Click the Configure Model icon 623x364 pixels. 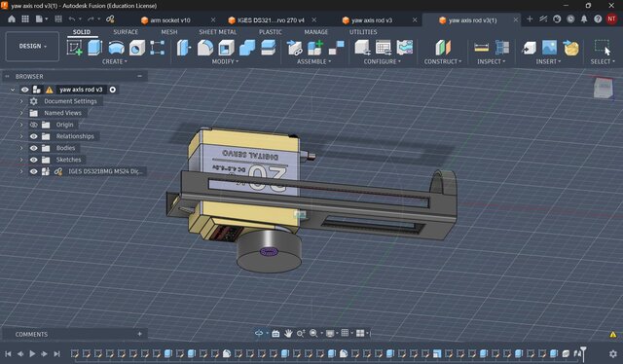click(362, 48)
